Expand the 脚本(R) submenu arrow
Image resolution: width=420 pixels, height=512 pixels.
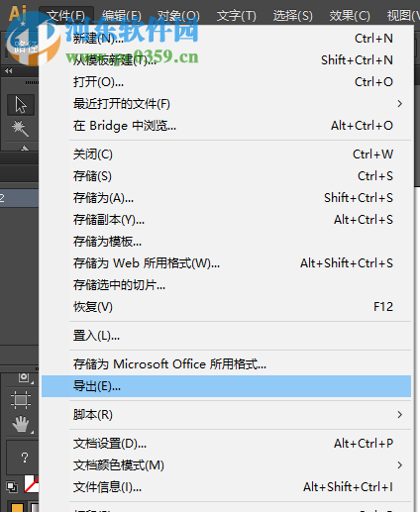(400, 415)
